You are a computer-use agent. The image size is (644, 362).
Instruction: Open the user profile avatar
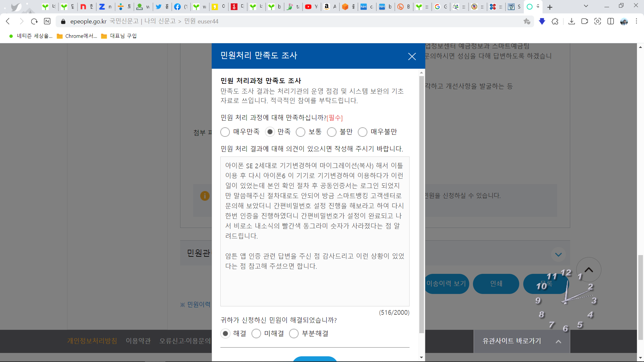click(624, 21)
